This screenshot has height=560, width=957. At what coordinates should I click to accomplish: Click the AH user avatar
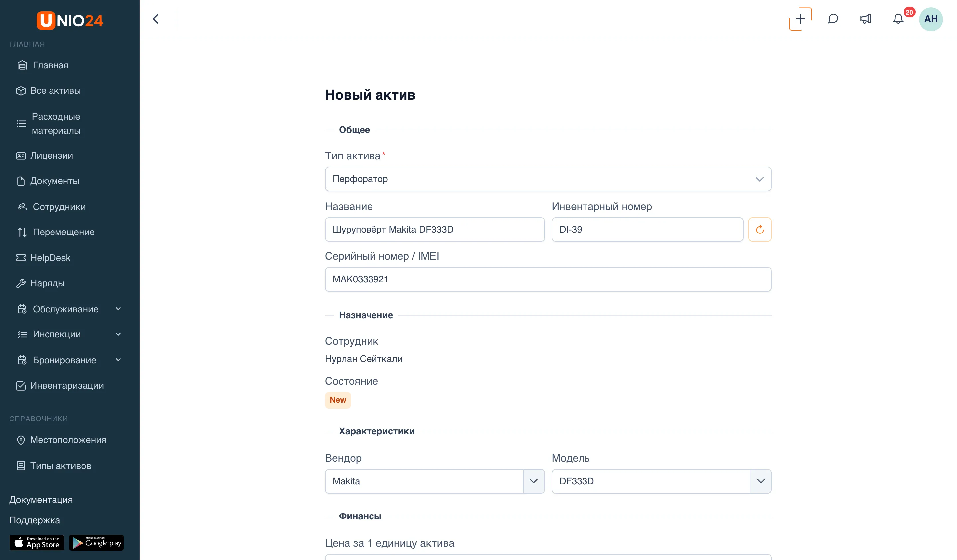click(x=930, y=19)
